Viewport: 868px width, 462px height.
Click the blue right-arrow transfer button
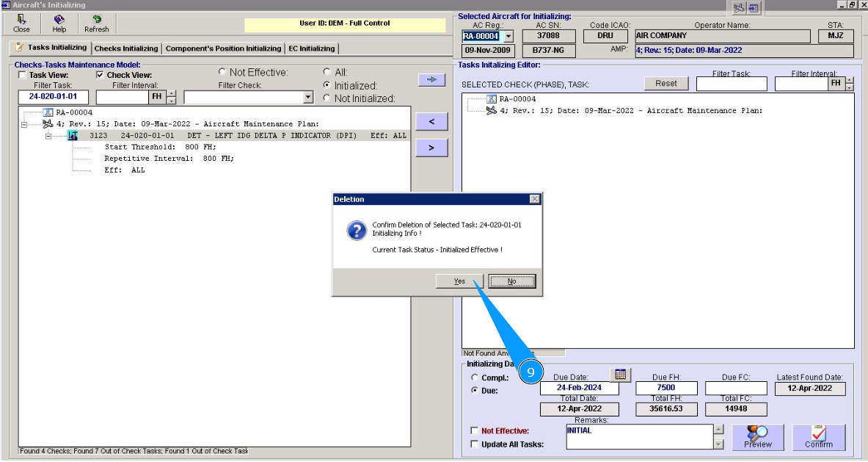431,80
